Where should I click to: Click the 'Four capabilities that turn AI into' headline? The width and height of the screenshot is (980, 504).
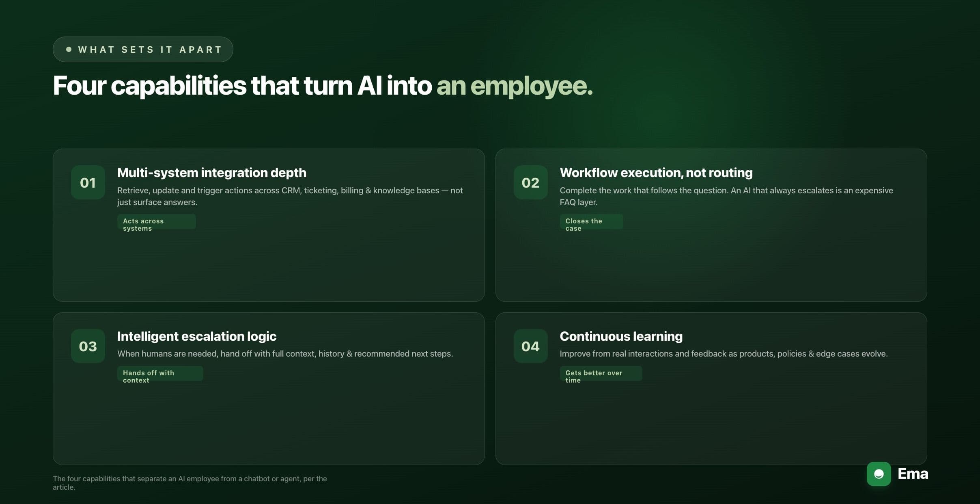(242, 86)
